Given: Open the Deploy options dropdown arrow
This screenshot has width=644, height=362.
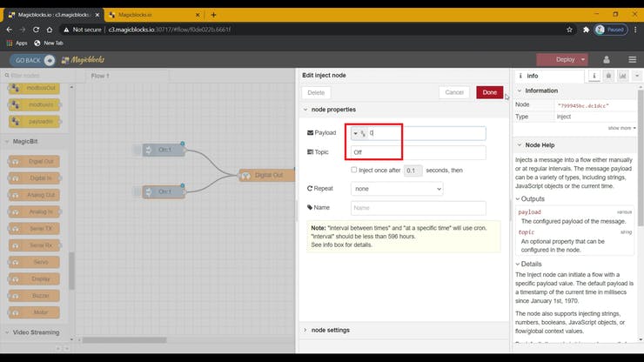Looking at the screenshot, I should coord(583,59).
